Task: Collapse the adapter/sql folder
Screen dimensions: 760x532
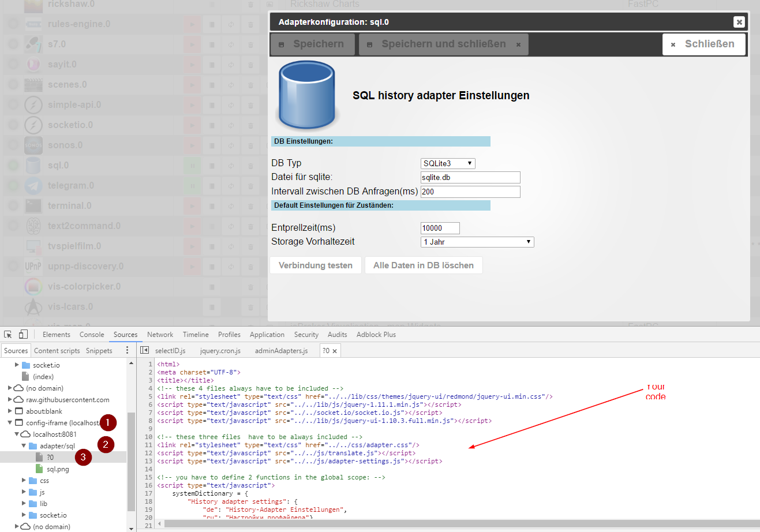Action: (24, 445)
